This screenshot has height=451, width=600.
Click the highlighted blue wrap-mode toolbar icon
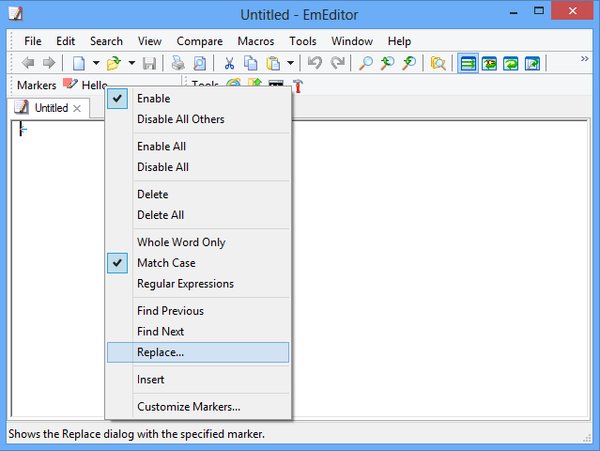click(x=468, y=63)
